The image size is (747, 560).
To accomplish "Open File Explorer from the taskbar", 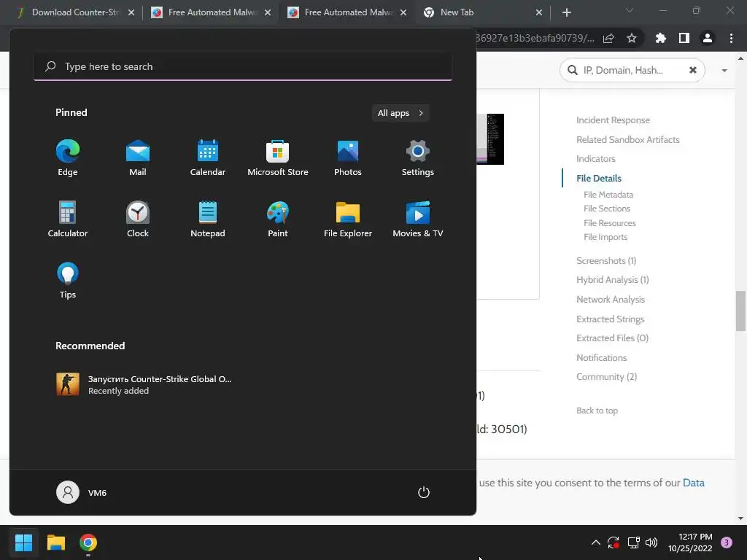I will click(x=55, y=542).
